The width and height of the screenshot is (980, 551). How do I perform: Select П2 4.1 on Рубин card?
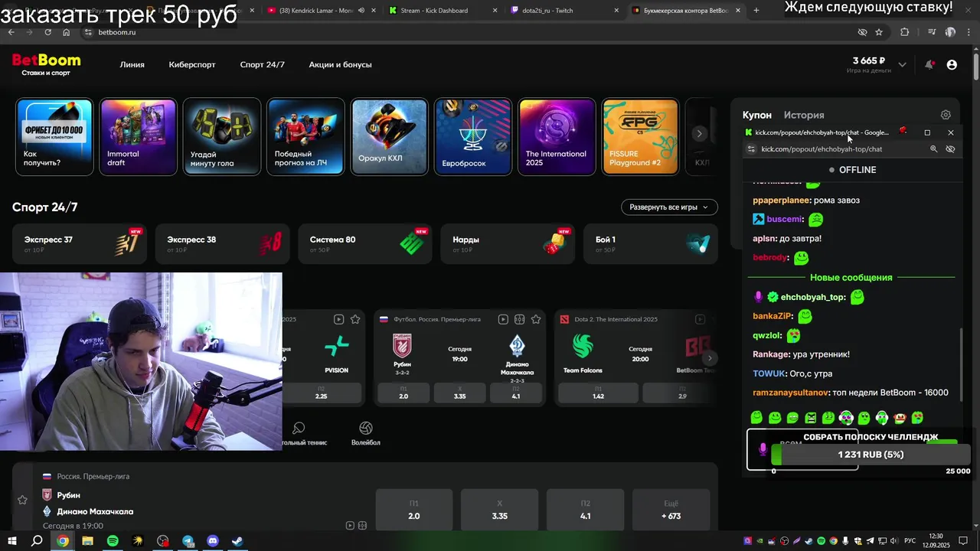(516, 393)
